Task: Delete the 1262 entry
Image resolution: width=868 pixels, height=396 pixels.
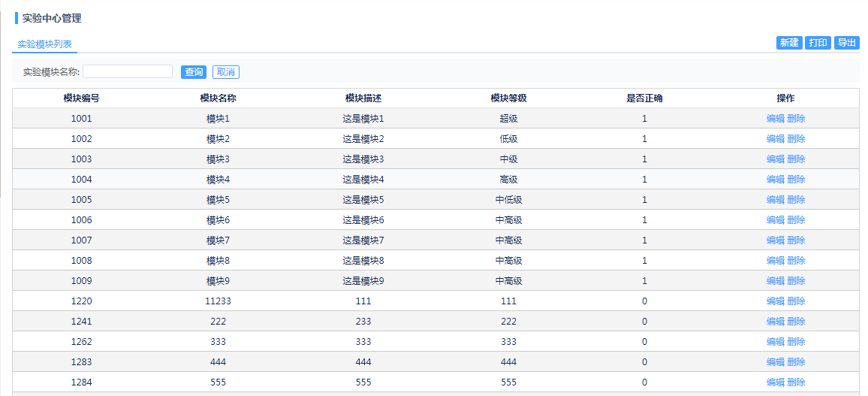Action: point(796,342)
